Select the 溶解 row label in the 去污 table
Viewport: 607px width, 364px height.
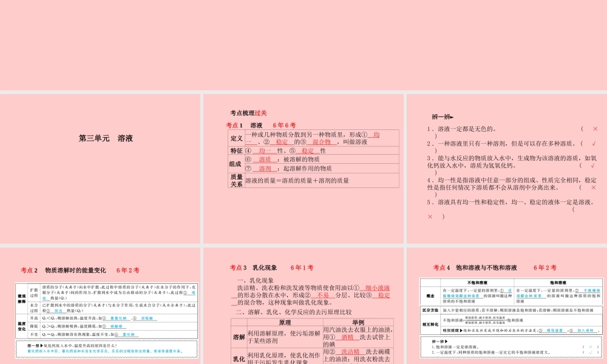point(239,337)
